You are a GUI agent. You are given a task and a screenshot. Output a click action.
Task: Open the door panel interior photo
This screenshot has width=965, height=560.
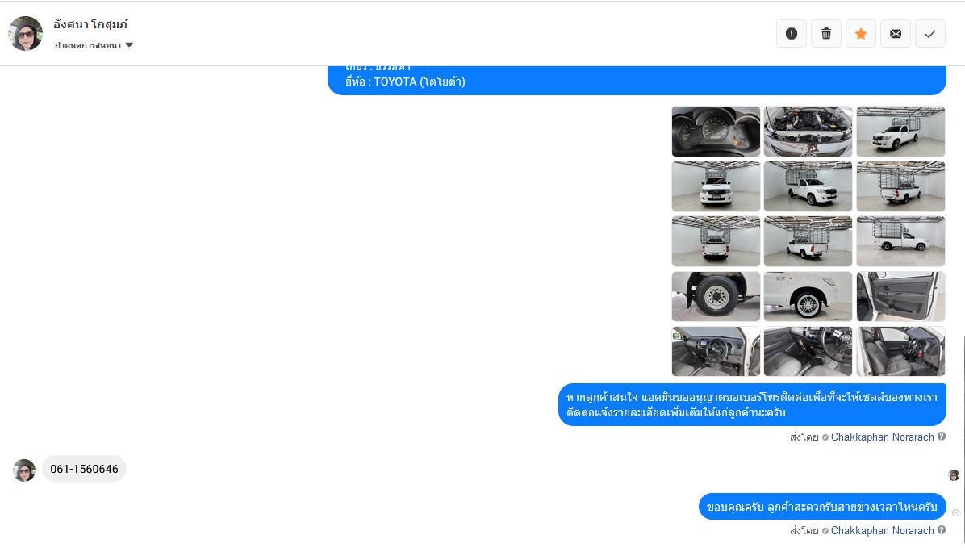[x=900, y=297]
